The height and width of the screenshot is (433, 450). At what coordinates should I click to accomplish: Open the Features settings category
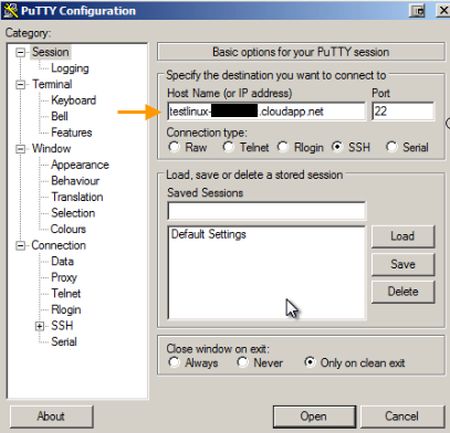[71, 132]
